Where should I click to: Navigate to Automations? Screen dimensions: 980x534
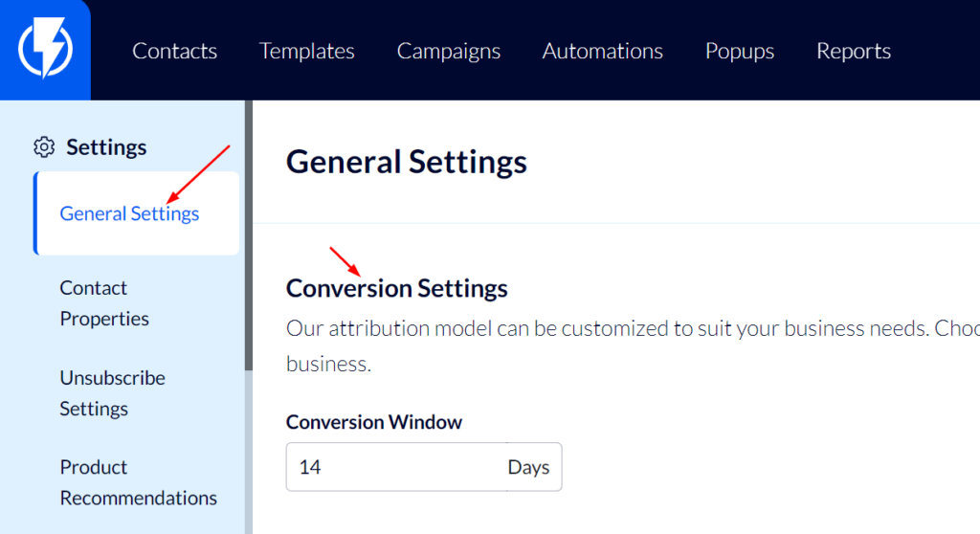602,51
